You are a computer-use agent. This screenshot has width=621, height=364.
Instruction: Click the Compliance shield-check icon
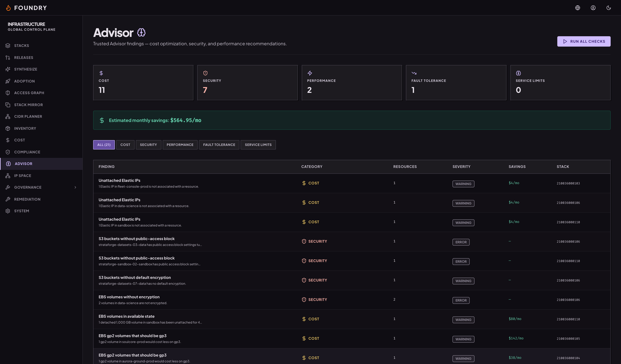(8, 152)
